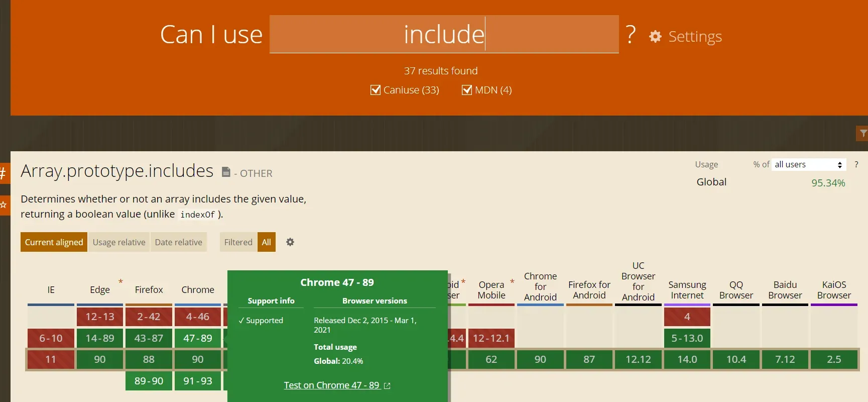The image size is (868, 402).
Task: Uncheck the Caniuse results checkbox
Action: (x=375, y=90)
